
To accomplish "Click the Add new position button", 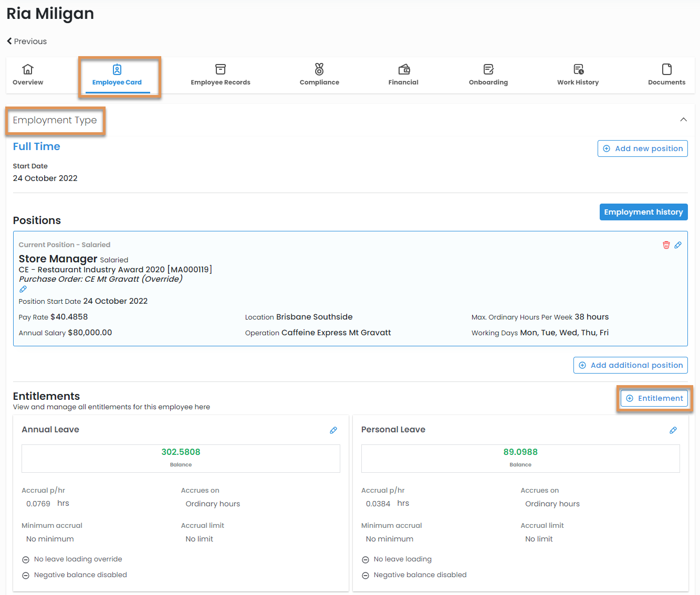I will tap(642, 148).
